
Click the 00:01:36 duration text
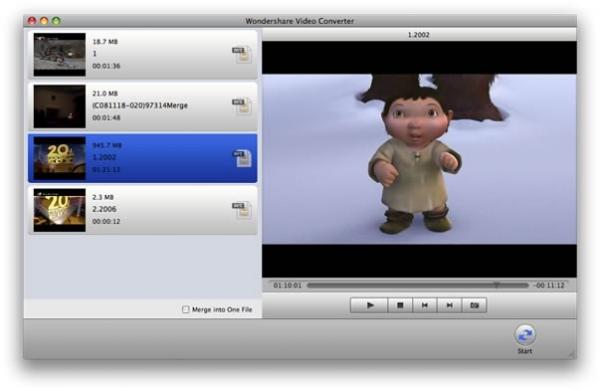(106, 66)
